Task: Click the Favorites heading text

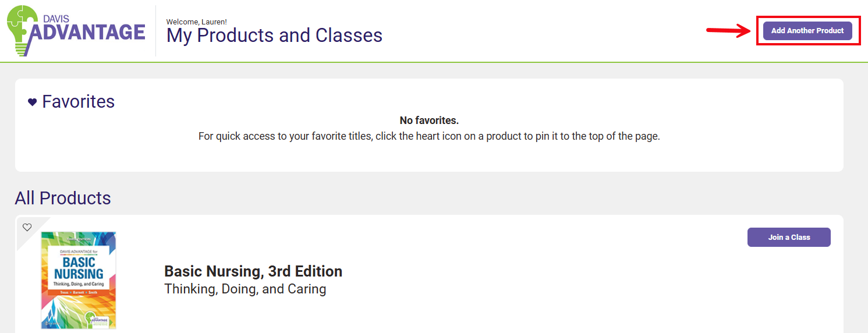Action: [x=79, y=102]
